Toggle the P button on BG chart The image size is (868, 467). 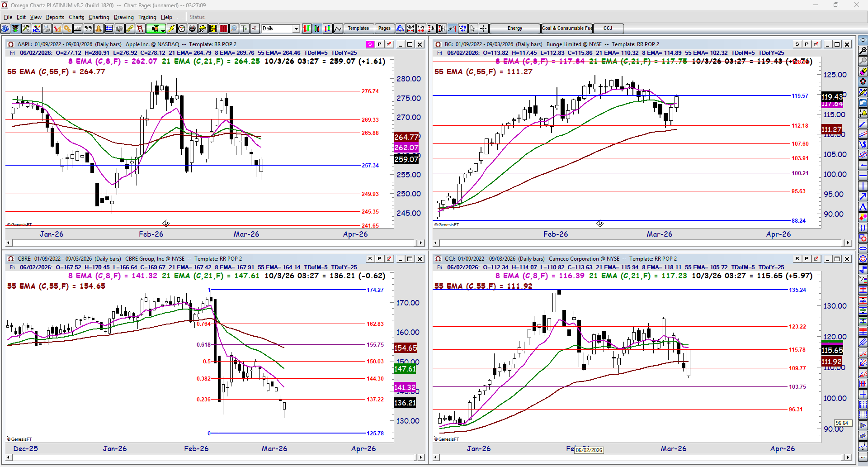[x=807, y=44]
